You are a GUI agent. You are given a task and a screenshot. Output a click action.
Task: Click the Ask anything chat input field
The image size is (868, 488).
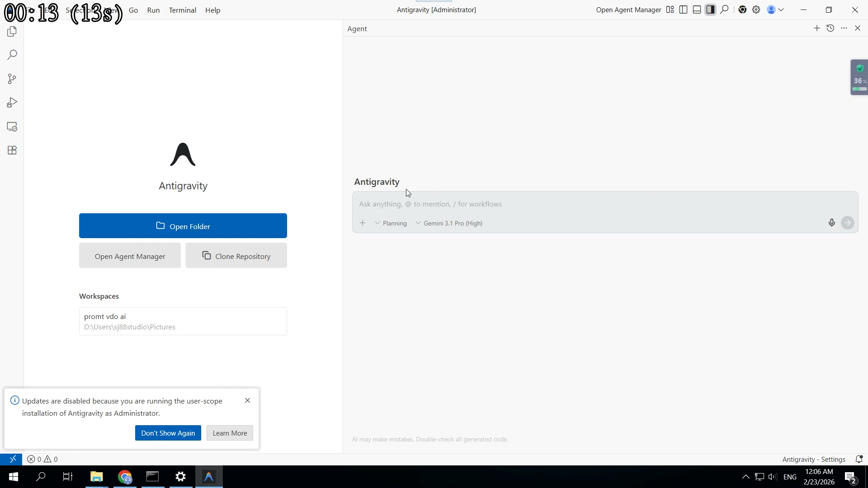pyautogui.click(x=588, y=204)
